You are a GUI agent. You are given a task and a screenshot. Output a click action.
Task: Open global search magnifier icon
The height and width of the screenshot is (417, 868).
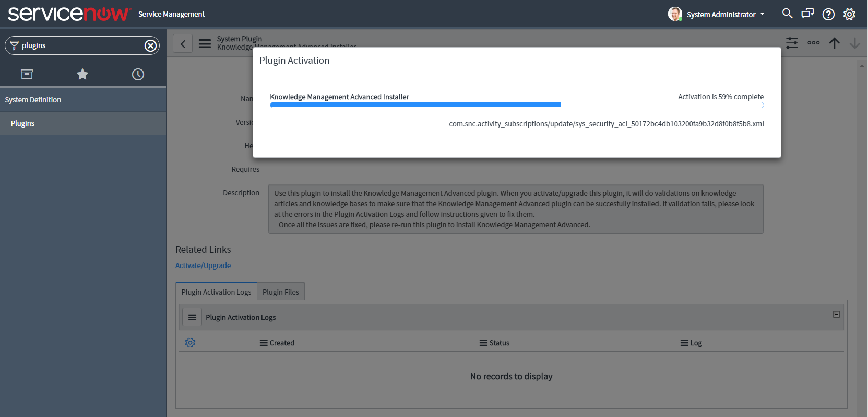(787, 14)
